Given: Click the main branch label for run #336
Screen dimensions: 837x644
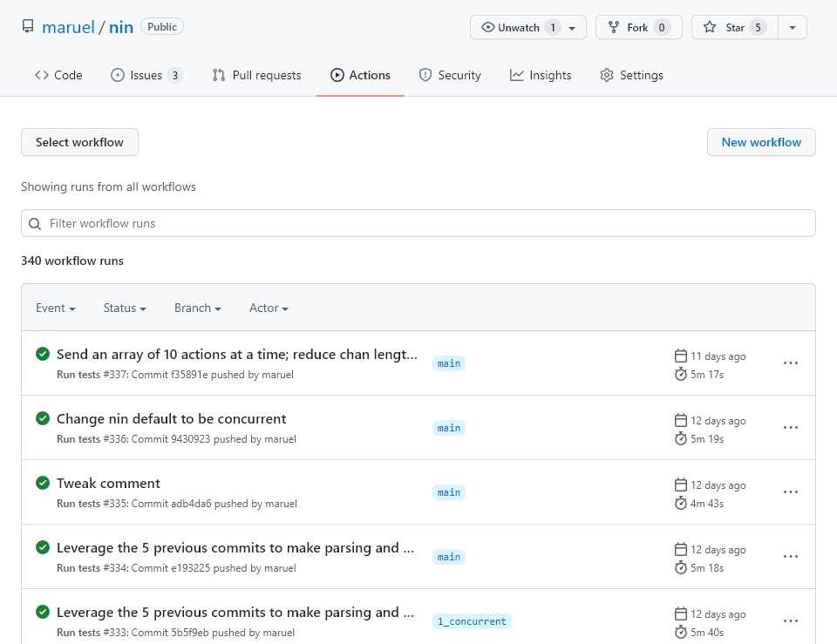Looking at the screenshot, I should click(x=449, y=428).
